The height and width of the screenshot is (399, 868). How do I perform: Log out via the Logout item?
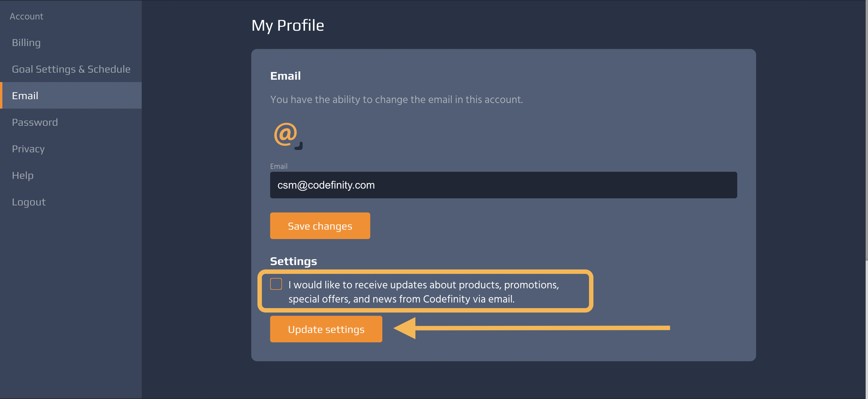29,202
